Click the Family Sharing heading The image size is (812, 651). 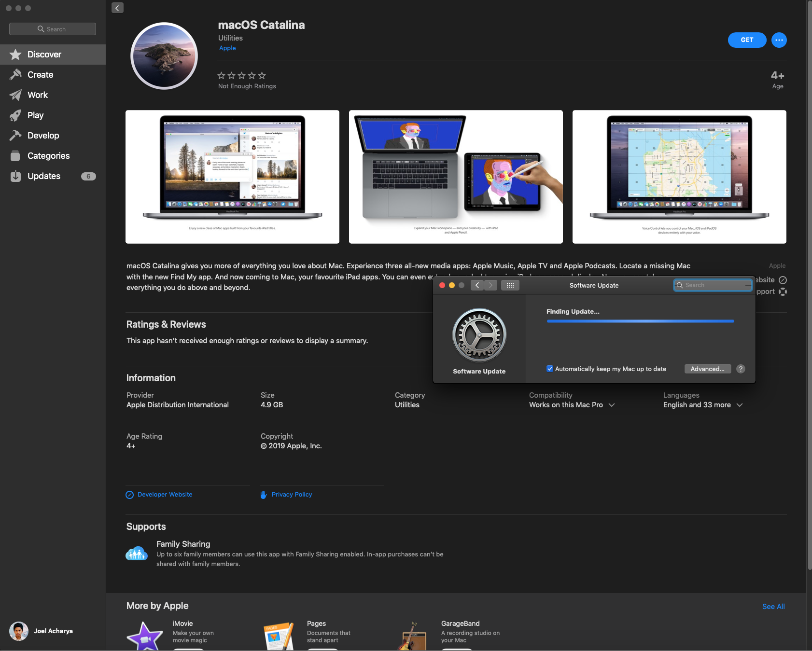point(183,544)
